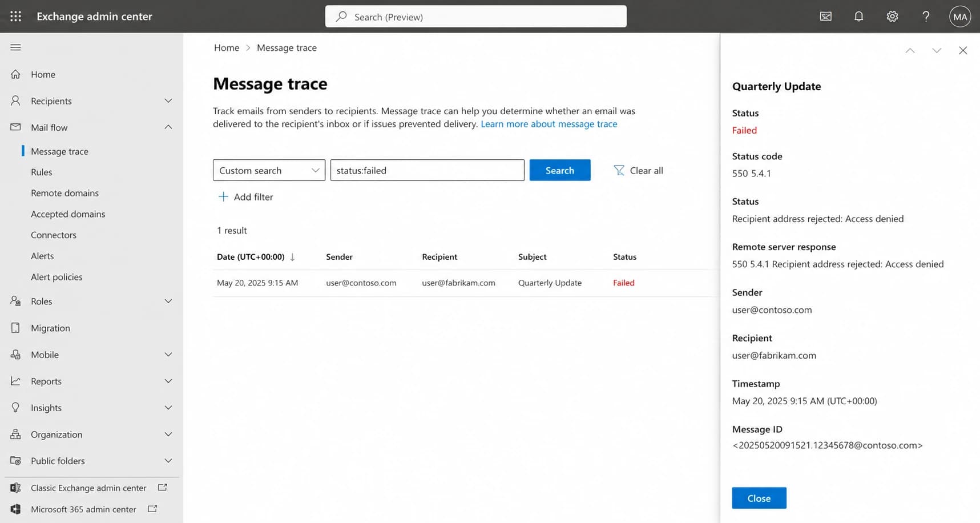This screenshot has height=523, width=980.
Task: Click user@fabrikam.com in the result row
Action: coord(458,283)
